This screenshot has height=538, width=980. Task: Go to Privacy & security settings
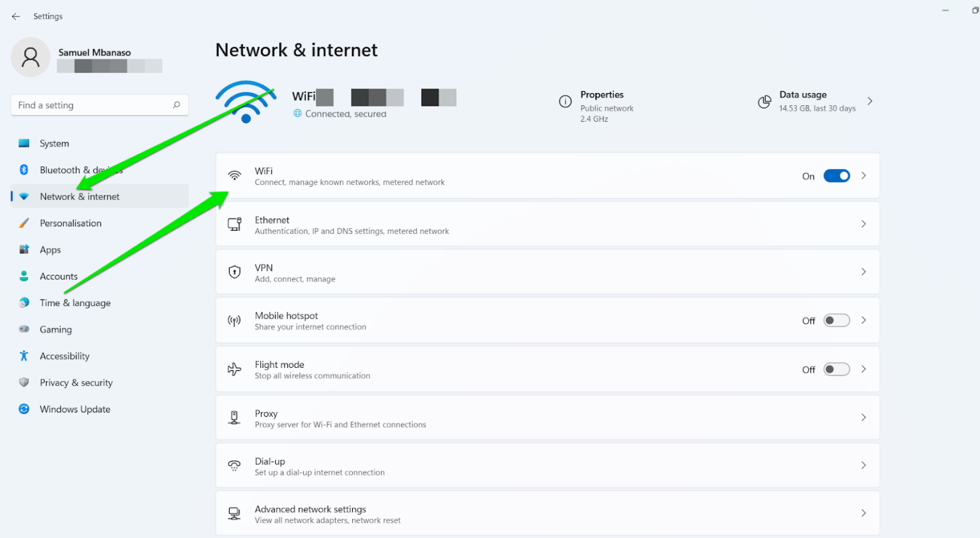76,382
